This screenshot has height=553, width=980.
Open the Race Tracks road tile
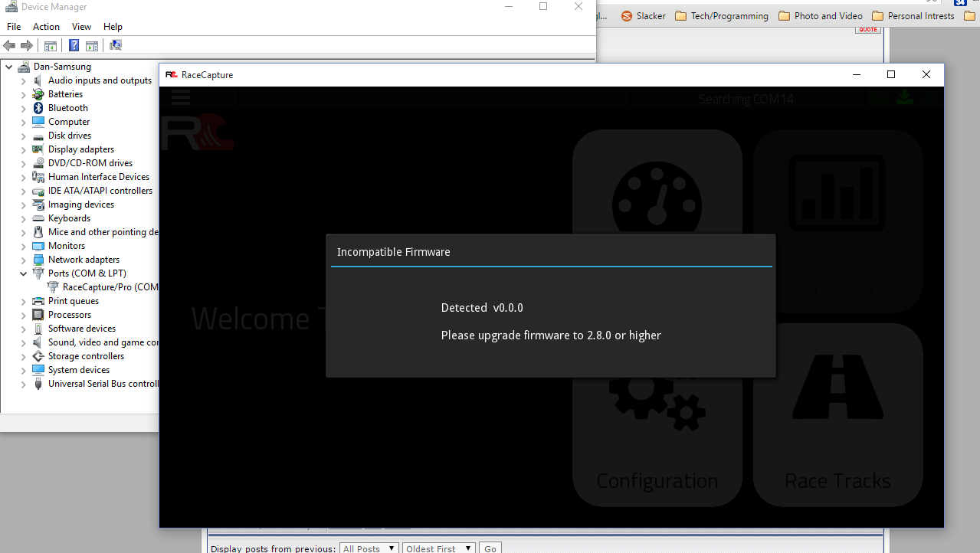tap(837, 415)
